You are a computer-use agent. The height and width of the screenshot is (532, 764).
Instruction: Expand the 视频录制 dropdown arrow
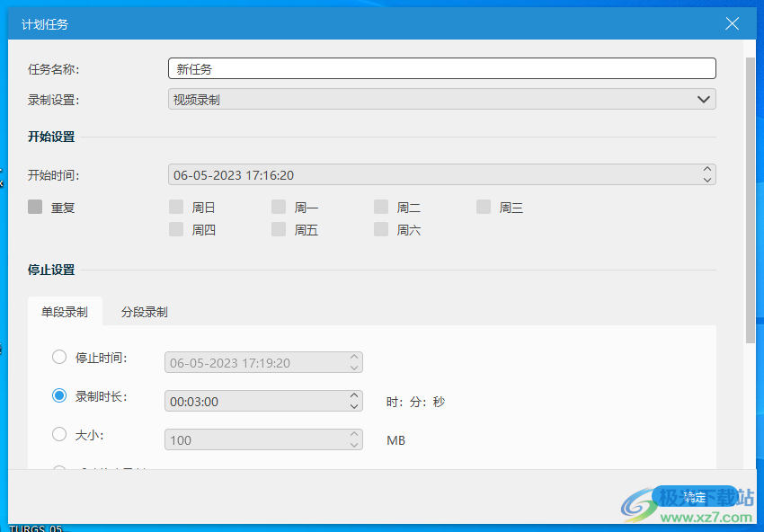coord(703,100)
